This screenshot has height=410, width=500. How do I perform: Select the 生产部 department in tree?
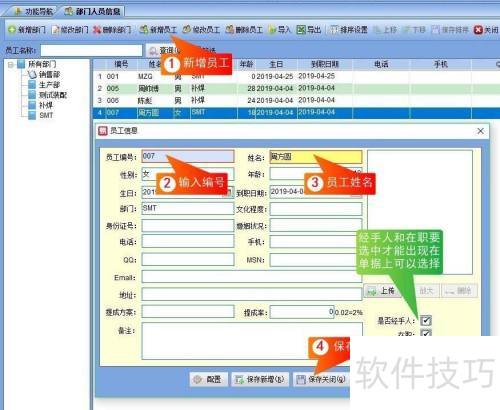[x=49, y=85]
